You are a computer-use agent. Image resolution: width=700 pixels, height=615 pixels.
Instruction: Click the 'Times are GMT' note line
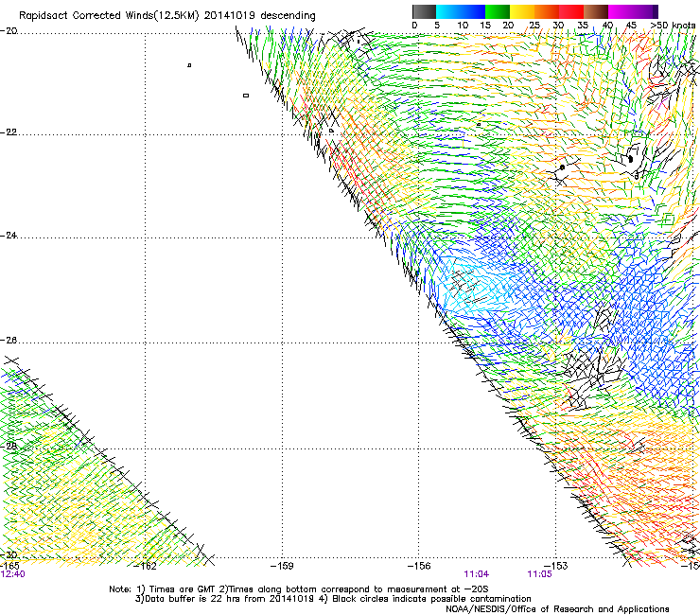(x=299, y=589)
